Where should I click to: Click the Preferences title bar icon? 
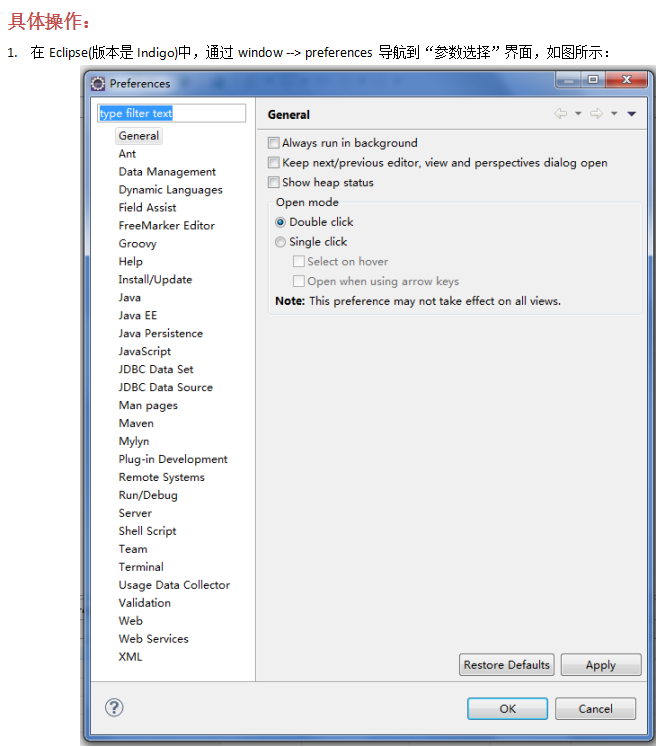pos(98,84)
